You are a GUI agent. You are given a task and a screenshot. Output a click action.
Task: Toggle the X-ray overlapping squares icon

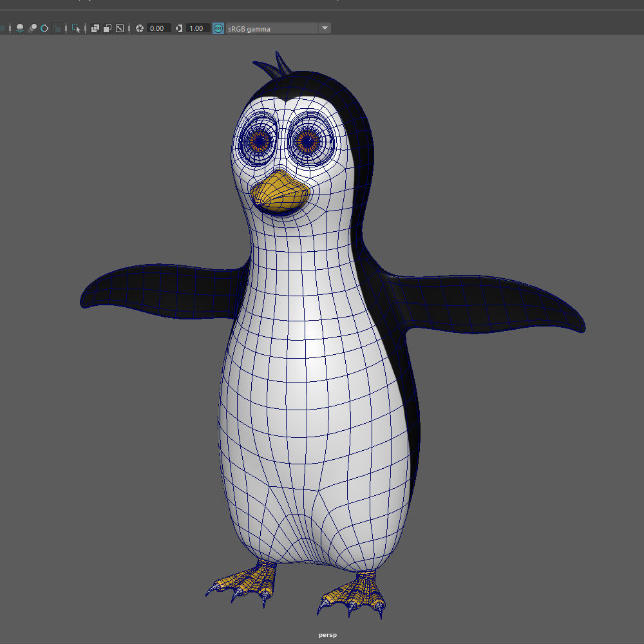95,28
